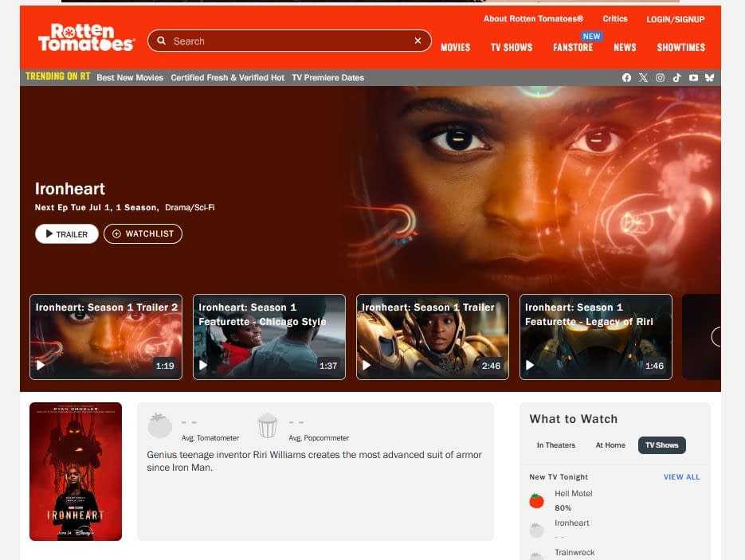Clear the search box with the X icon
Viewport: 745px width, 560px height.
tap(418, 41)
